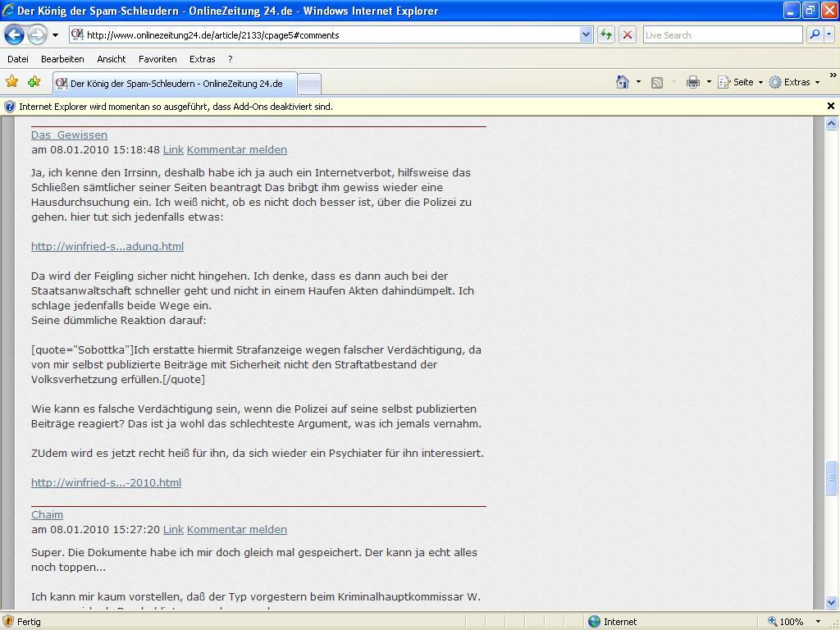Open a new blank tab
The width and height of the screenshot is (840, 630).
tap(309, 84)
